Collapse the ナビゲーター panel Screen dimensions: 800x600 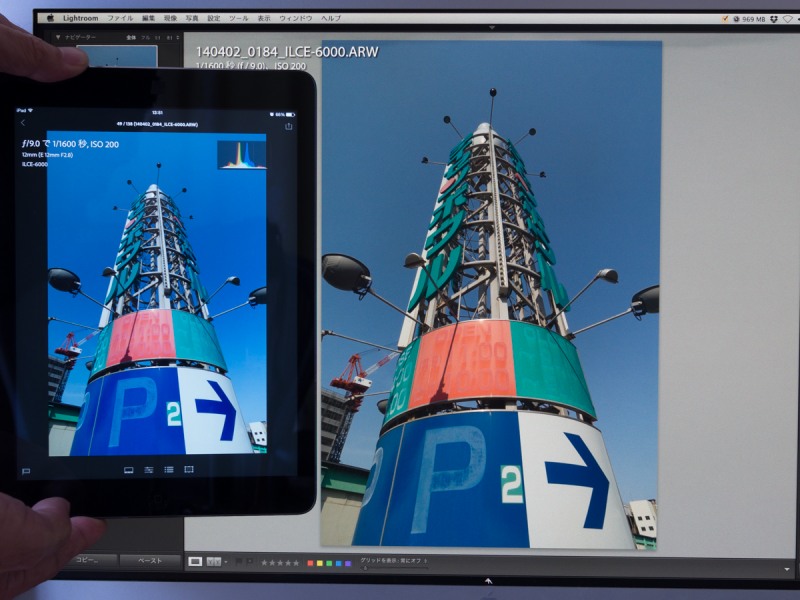[58, 35]
